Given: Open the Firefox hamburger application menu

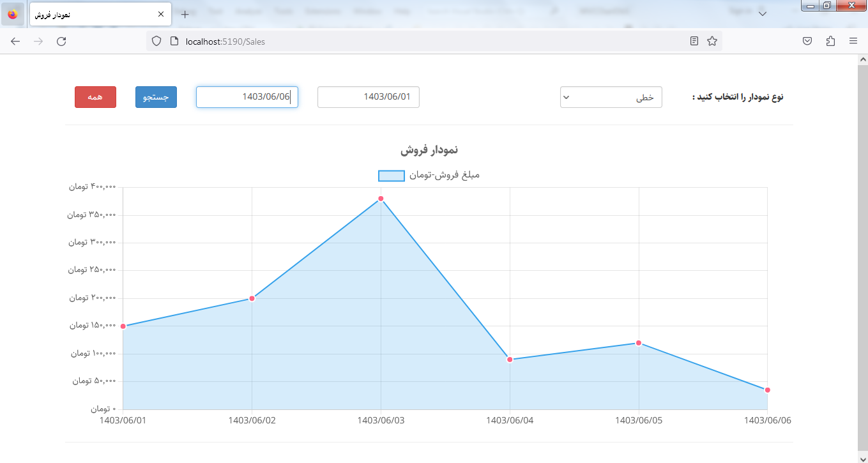Looking at the screenshot, I should point(853,42).
